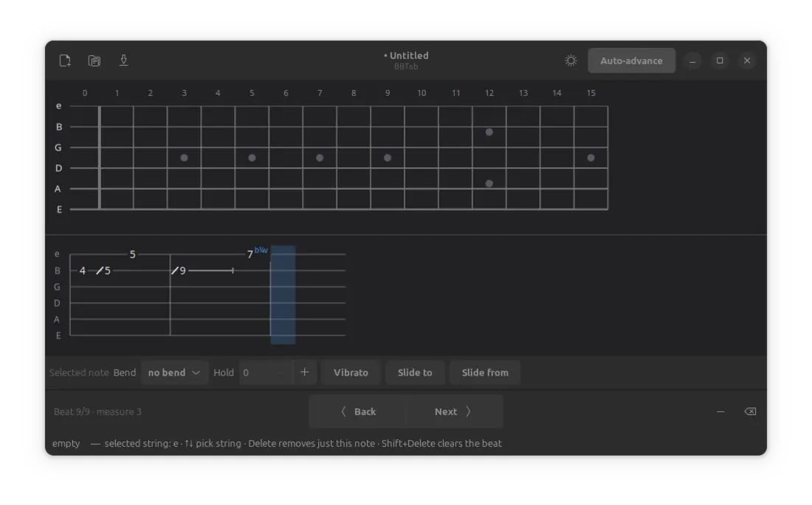Decrease Hold value with the minus button
This screenshot has height=505, width=812.
(281, 372)
